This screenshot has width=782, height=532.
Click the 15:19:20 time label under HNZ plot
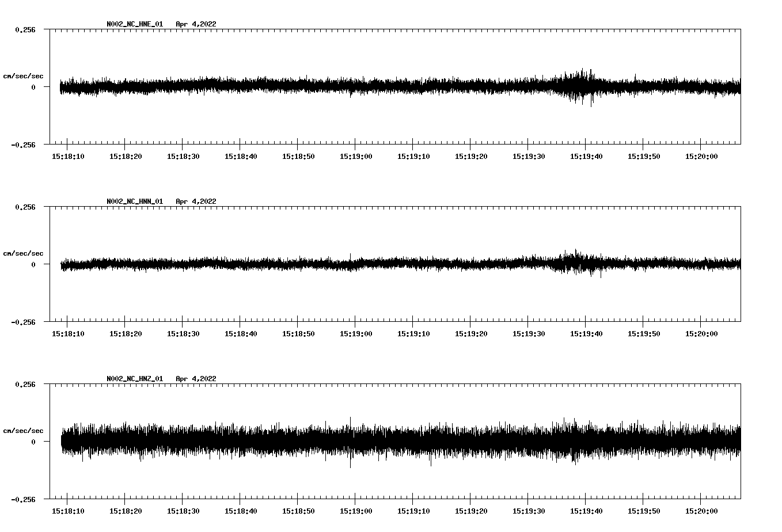(471, 511)
